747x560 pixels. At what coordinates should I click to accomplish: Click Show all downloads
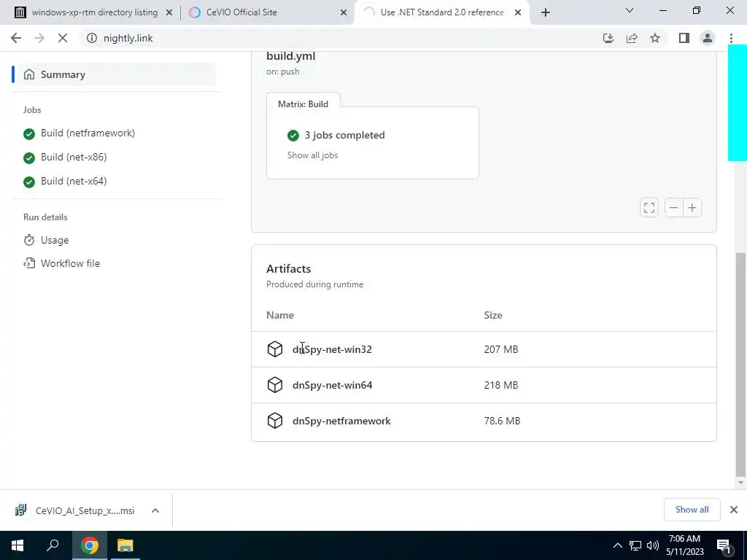[x=692, y=510]
